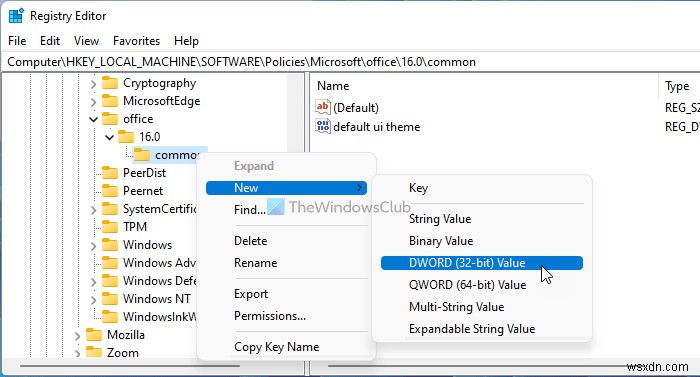Open the New submenu in context menu
700x377 pixels.
point(286,188)
